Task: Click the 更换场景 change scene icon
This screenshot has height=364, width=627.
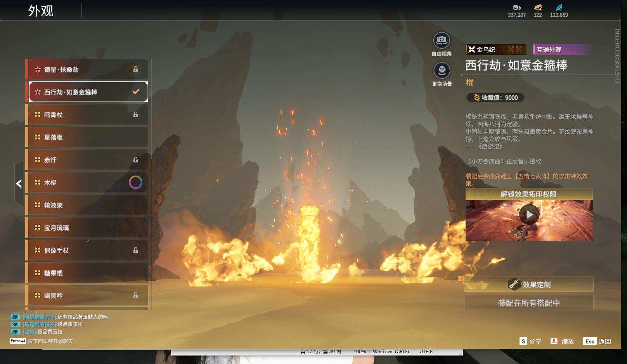Action: point(442,70)
